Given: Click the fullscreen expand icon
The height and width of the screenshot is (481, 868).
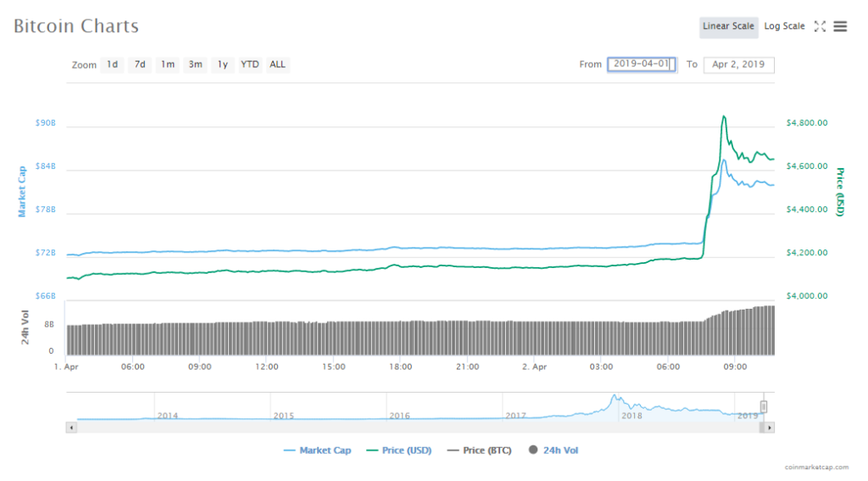Looking at the screenshot, I should pos(819,26).
